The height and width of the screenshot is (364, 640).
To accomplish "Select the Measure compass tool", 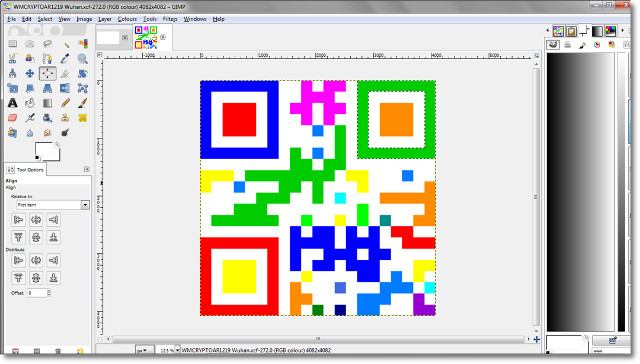I will (x=12, y=73).
